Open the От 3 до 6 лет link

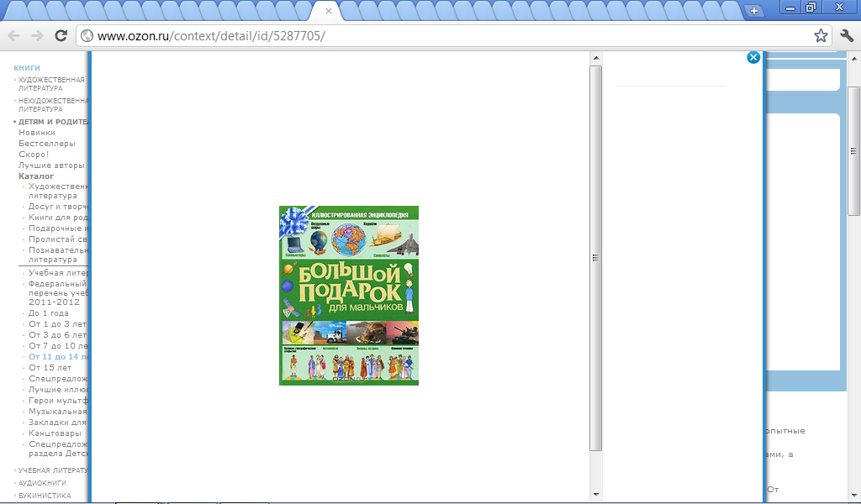point(58,335)
